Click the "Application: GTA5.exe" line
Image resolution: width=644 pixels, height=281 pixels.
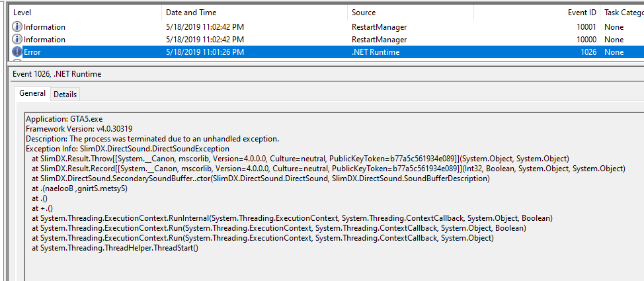[65, 119]
